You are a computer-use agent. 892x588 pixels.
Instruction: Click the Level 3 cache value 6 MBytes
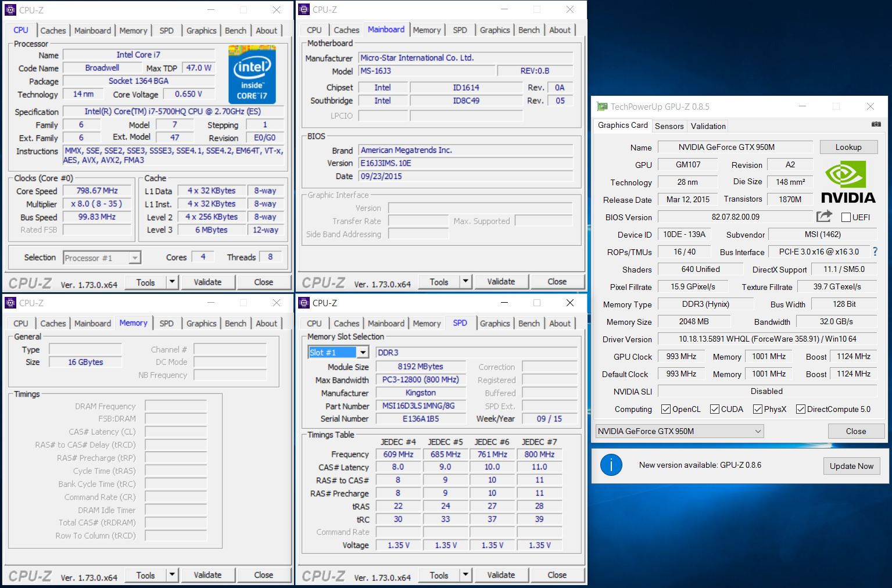click(211, 230)
